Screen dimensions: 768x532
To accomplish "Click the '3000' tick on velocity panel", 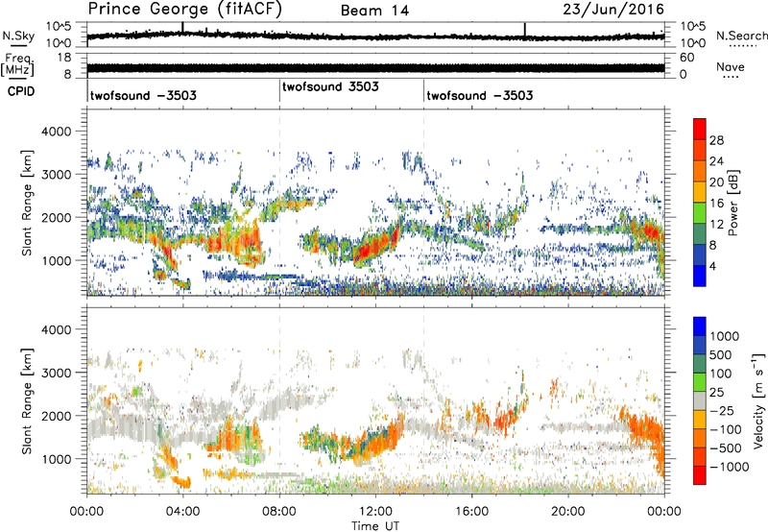I will (x=58, y=373).
